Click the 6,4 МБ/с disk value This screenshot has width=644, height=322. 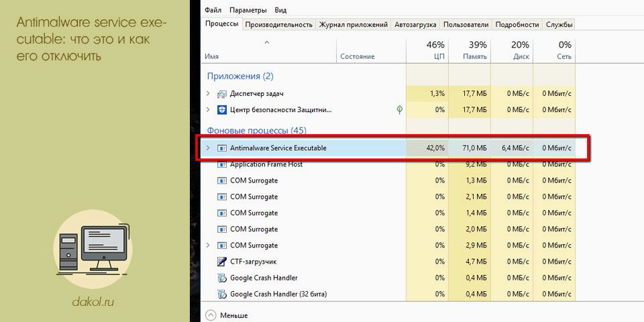pyautogui.click(x=516, y=148)
